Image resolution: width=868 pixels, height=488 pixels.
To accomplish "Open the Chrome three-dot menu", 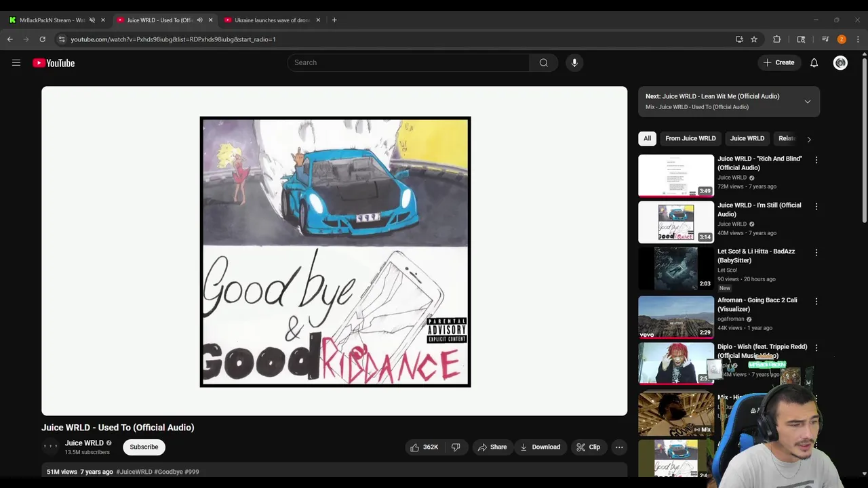I will pos(858,39).
